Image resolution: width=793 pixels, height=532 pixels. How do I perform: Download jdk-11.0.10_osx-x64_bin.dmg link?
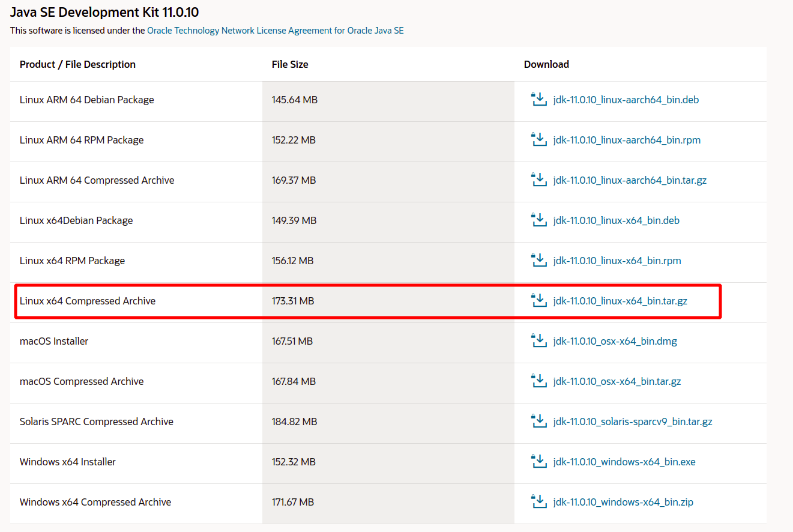[615, 341]
